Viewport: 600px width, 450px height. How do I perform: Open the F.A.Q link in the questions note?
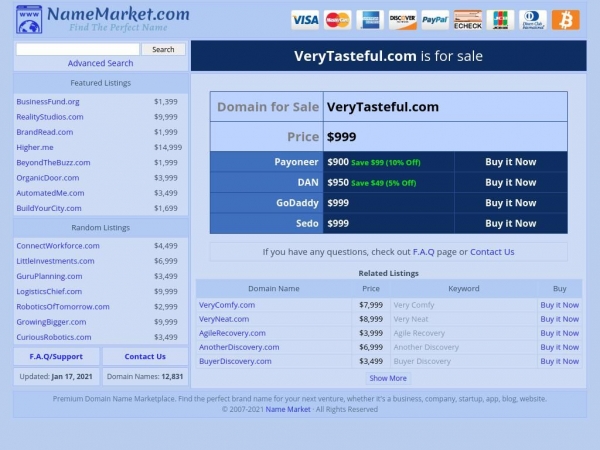(424, 252)
